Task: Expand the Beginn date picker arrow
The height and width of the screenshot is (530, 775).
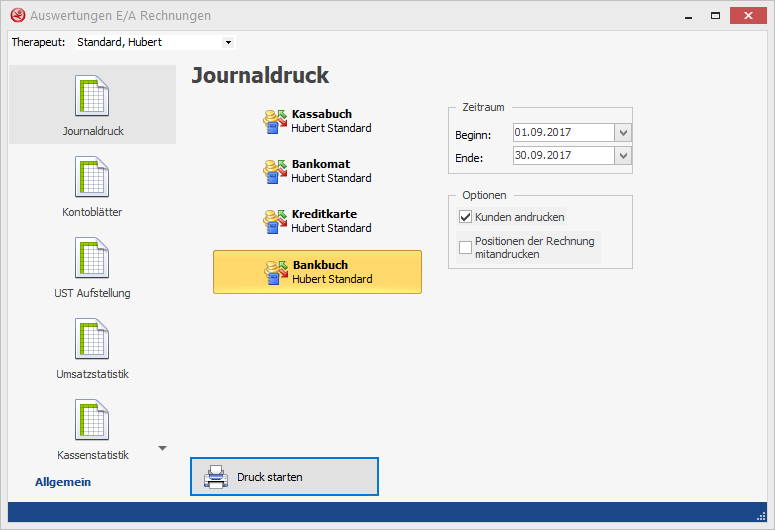Action: pos(623,133)
